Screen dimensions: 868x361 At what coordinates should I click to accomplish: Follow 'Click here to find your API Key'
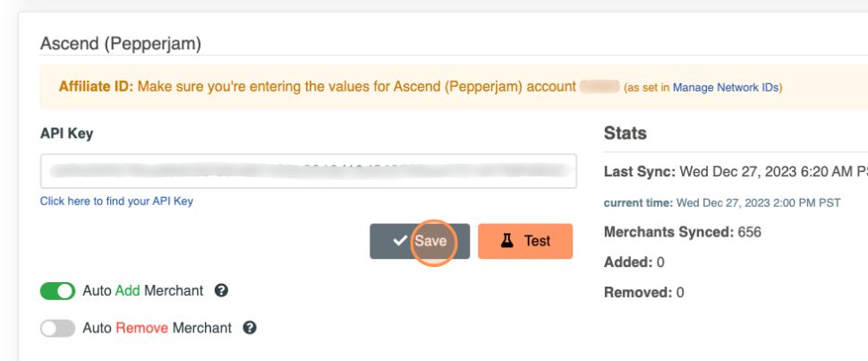pos(116,202)
